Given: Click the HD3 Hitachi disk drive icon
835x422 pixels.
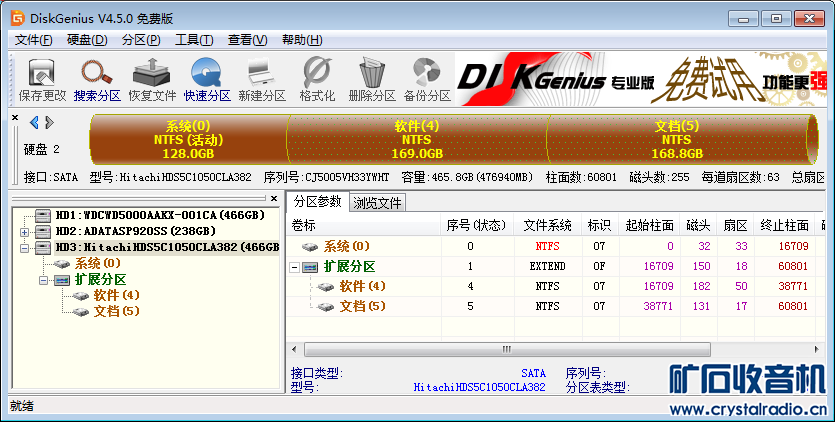Looking at the screenshot, I should [43, 247].
